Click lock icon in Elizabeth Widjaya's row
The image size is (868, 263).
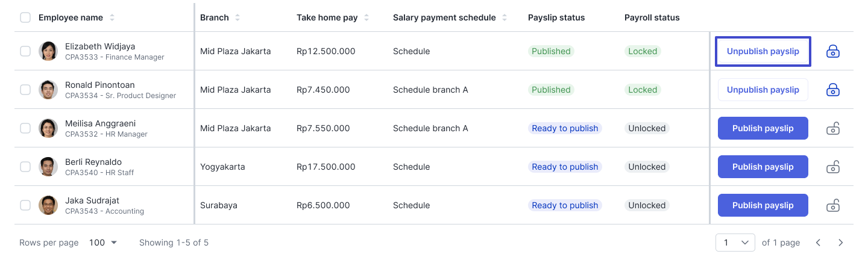[x=833, y=51]
